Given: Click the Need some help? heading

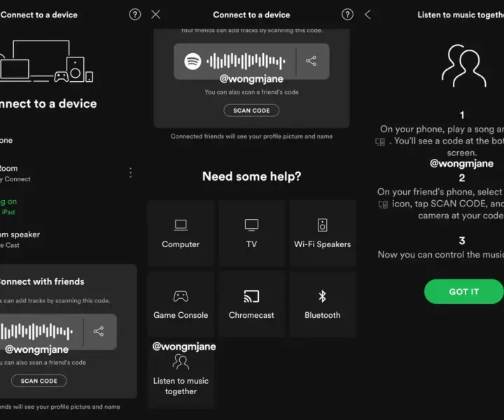Looking at the screenshot, I should click(252, 176).
